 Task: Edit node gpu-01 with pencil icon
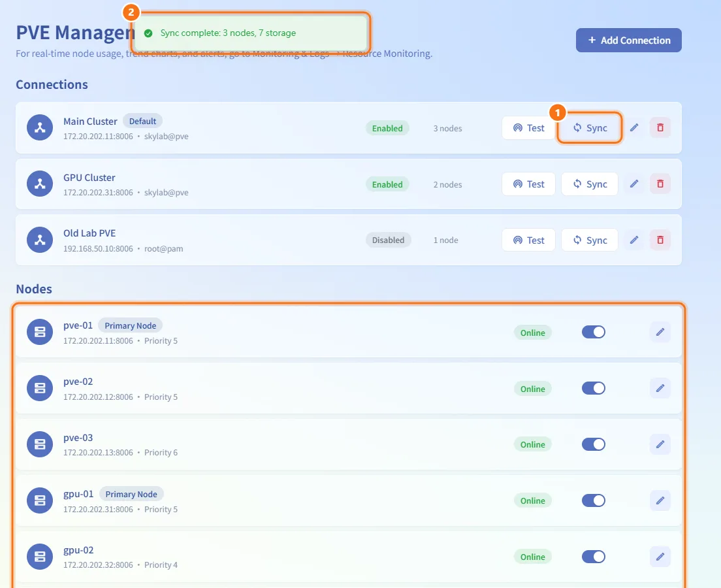660,500
